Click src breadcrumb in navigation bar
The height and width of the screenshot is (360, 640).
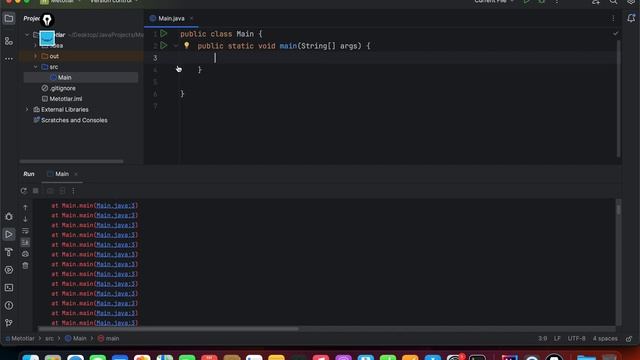click(49, 338)
